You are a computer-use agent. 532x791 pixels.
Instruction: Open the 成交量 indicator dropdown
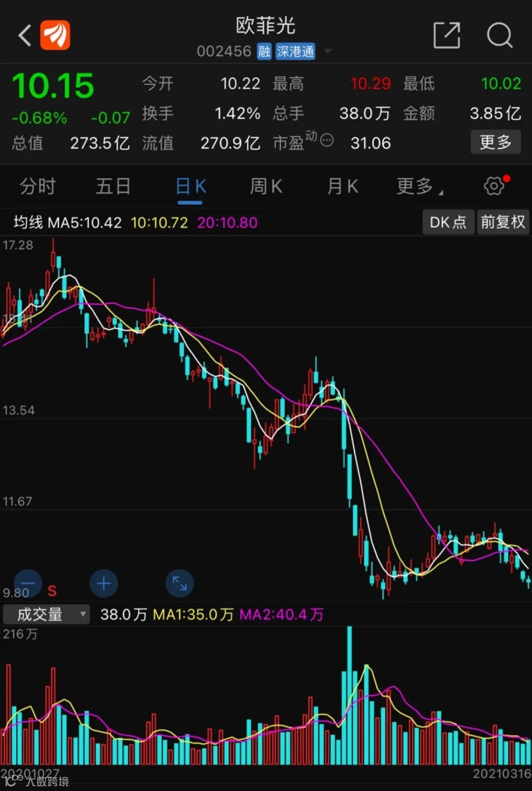(46, 614)
